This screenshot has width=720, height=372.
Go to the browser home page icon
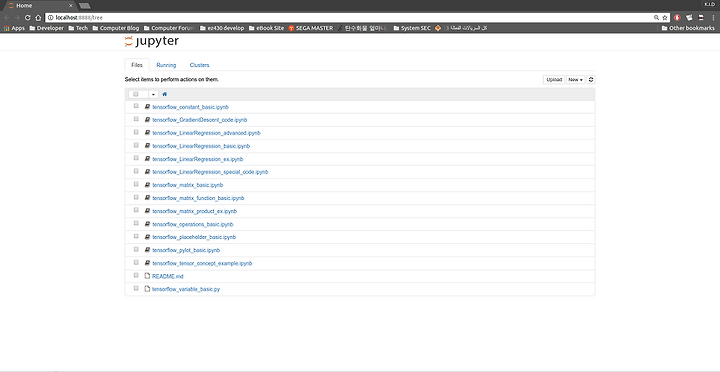tap(38, 17)
